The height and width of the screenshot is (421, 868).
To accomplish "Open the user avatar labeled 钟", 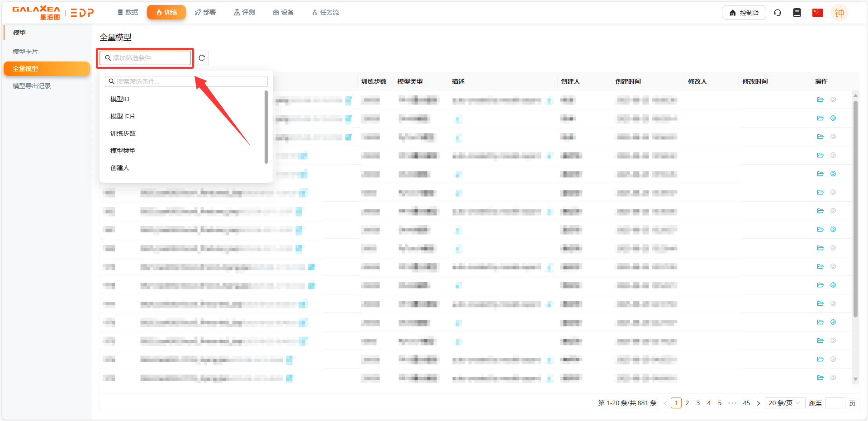I will (x=839, y=13).
